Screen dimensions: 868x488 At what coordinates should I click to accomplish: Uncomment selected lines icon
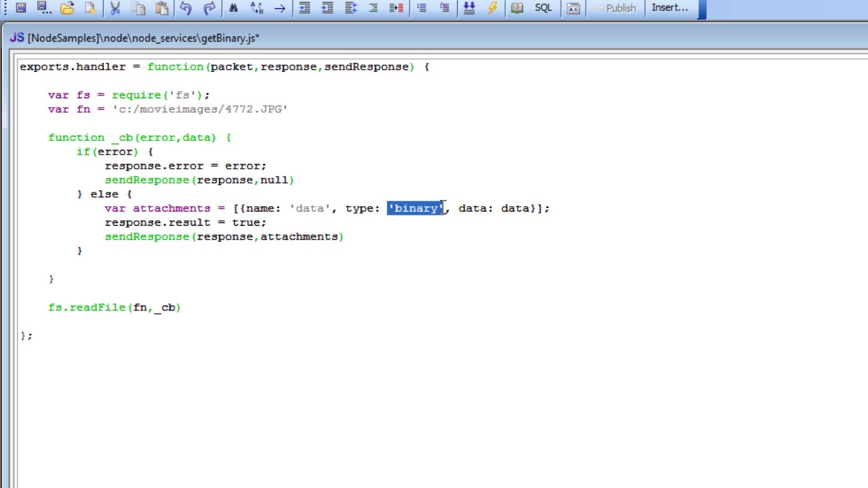pos(444,8)
